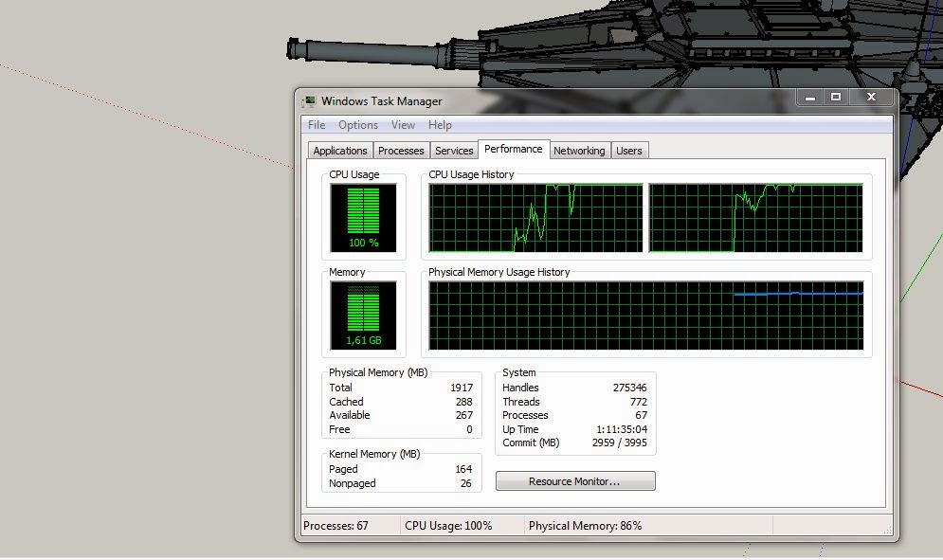Viewport: 943px width, 560px height.
Task: Minimize the Task Manager window
Action: tap(810, 97)
